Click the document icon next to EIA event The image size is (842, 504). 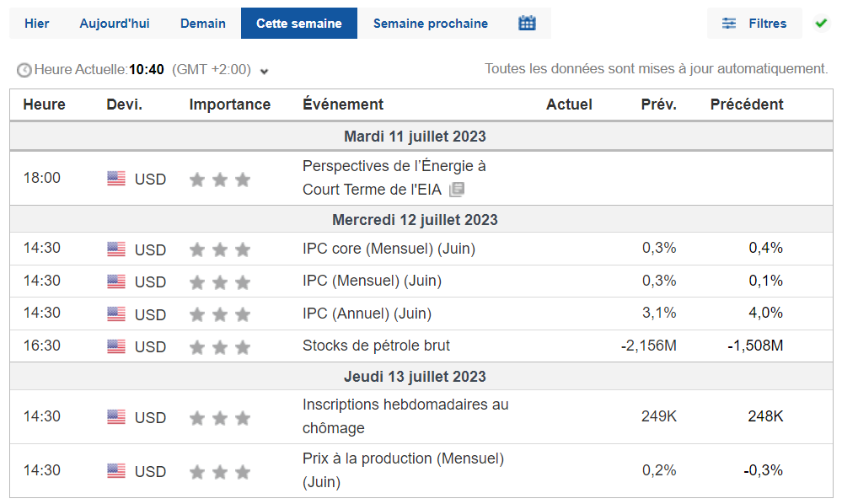coord(456,190)
